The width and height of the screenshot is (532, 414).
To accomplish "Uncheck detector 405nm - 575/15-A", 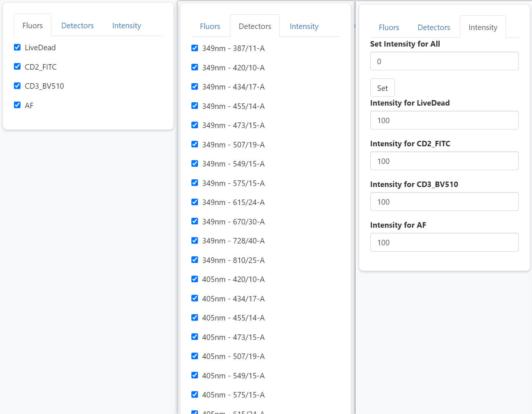I will click(x=195, y=395).
